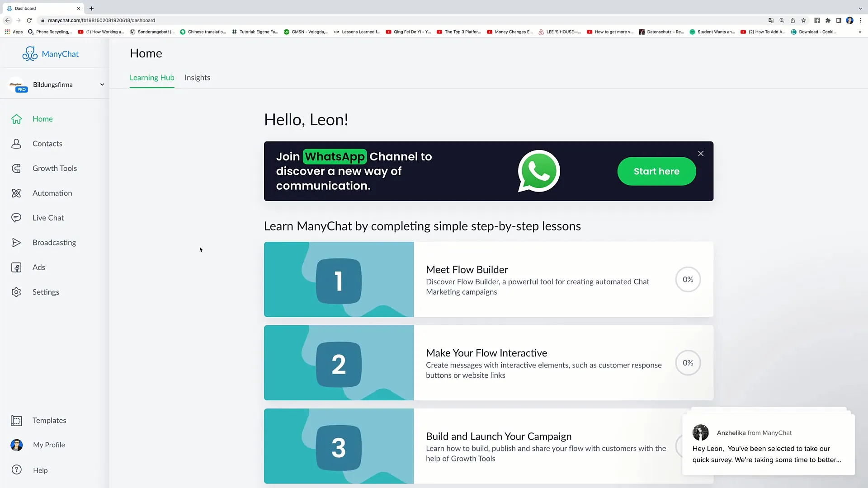Navigate to Ads section
This screenshot has width=868, height=488.
point(38,267)
